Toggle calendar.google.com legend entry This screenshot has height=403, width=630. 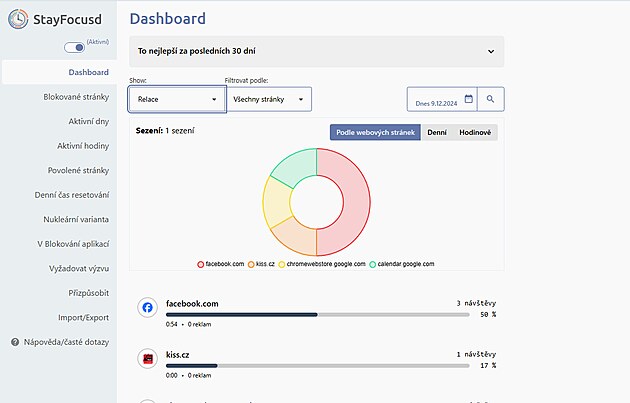tap(402, 264)
